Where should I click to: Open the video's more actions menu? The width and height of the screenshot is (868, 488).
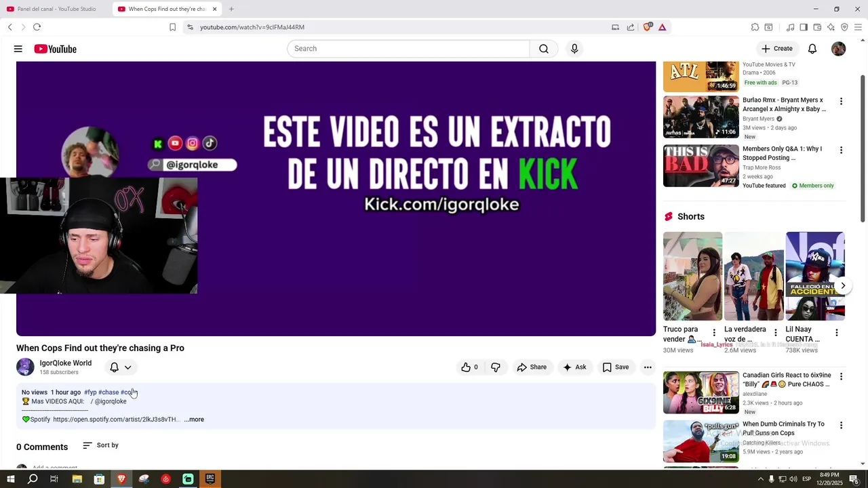(x=648, y=367)
